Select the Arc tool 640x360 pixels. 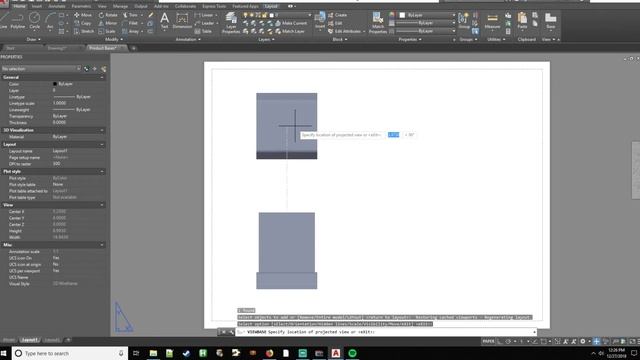click(50, 20)
